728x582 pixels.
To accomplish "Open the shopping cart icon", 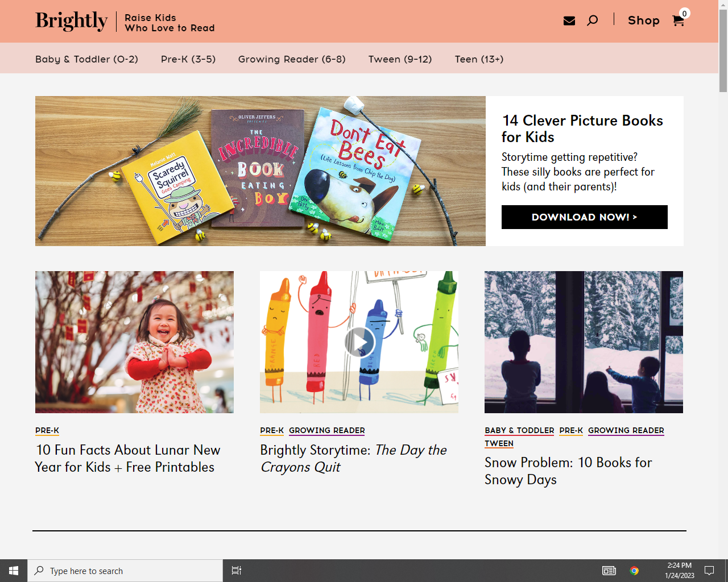I will point(678,21).
